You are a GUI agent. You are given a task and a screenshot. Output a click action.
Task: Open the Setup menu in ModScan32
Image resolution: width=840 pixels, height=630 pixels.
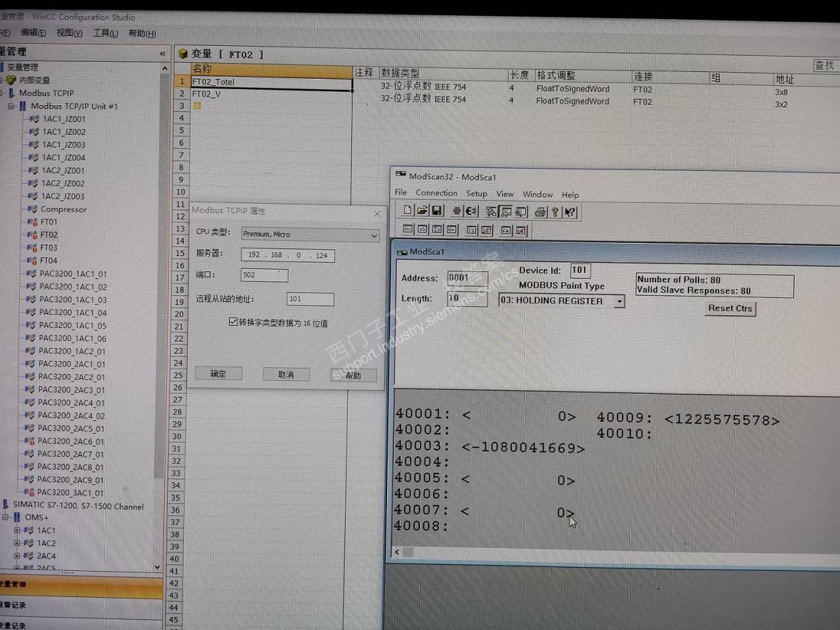tap(476, 194)
